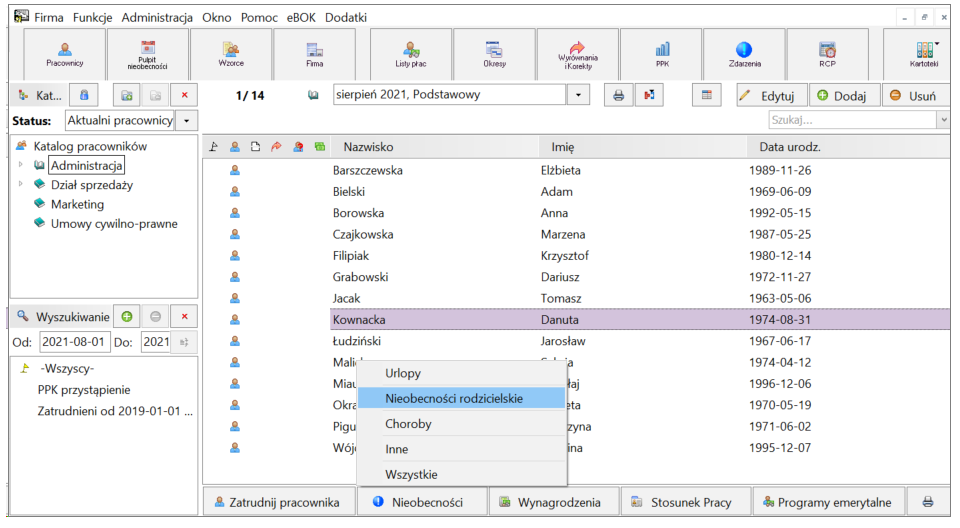Open the PPK chart icon
This screenshot has height=528, width=960.
tap(662, 54)
